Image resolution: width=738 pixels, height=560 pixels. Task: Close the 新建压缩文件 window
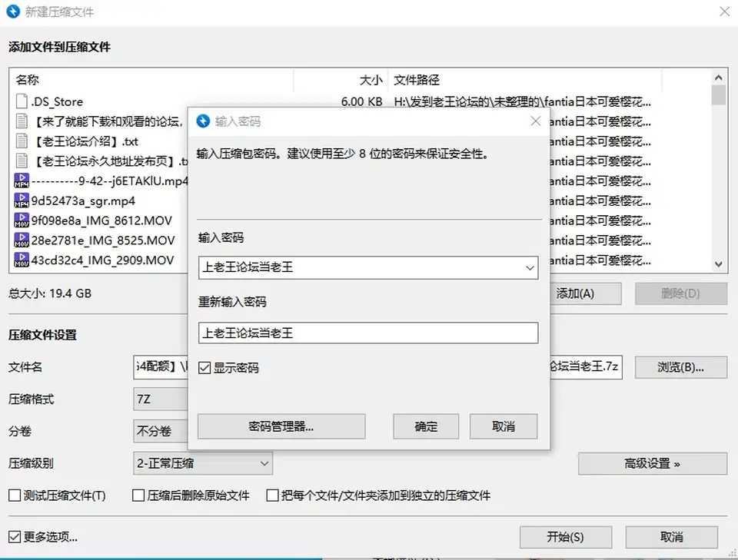[x=725, y=12]
